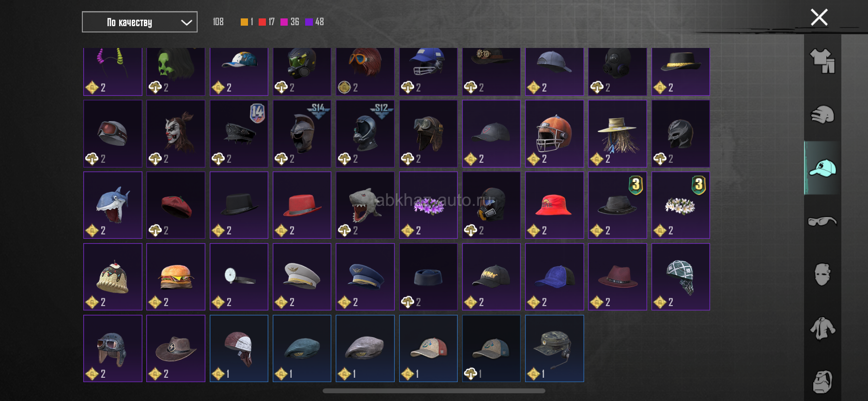868x401 pixels.
Task: Filter by the red quality swatch
Action: pos(262,22)
